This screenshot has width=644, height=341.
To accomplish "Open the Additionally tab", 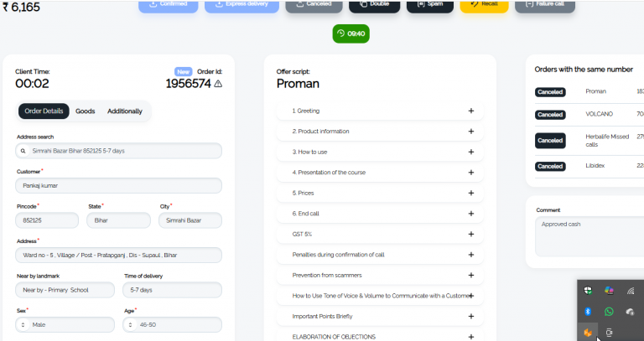I will point(125,111).
